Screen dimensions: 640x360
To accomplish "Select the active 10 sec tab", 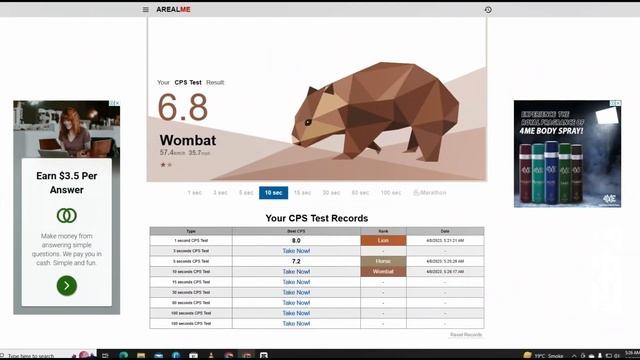I will click(x=273, y=193).
